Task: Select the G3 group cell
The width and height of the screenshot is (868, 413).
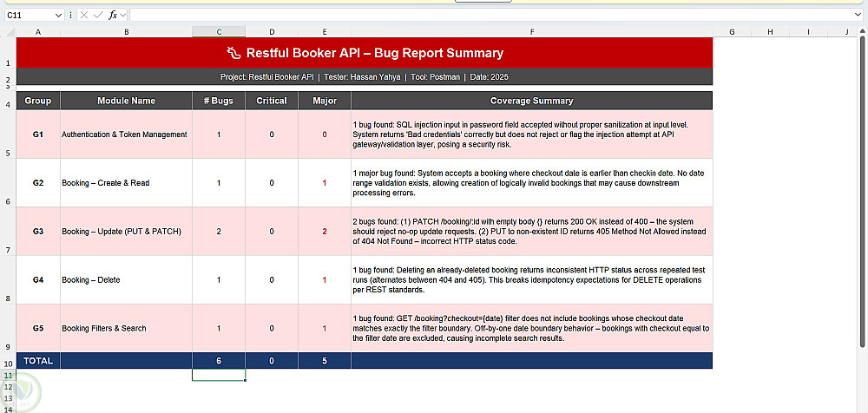Action: coord(38,232)
